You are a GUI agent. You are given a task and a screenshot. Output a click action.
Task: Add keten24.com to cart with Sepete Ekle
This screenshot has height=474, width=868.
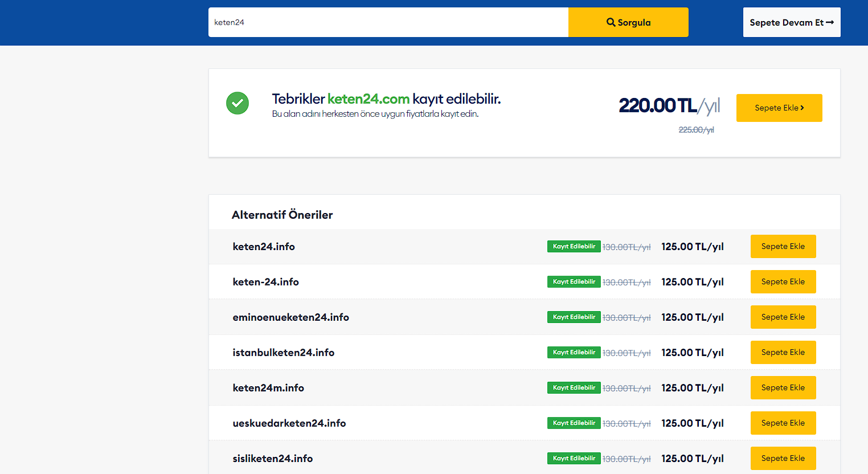click(x=779, y=108)
